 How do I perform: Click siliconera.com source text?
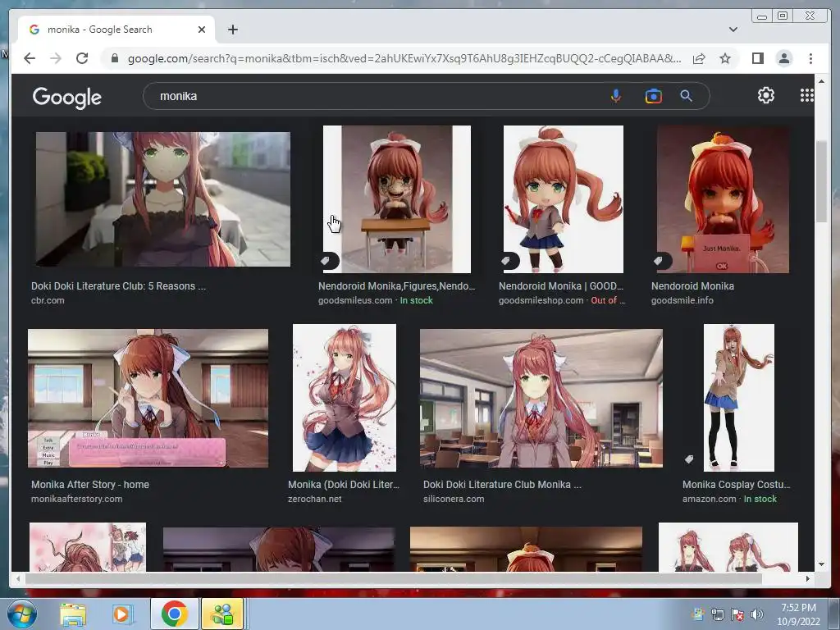pyautogui.click(x=453, y=499)
